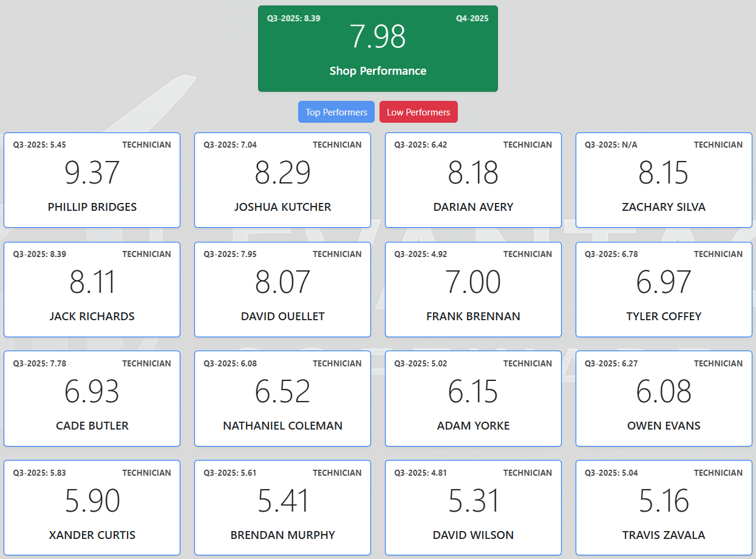
Task: View Adam Yorke's score card
Action: tap(473, 399)
